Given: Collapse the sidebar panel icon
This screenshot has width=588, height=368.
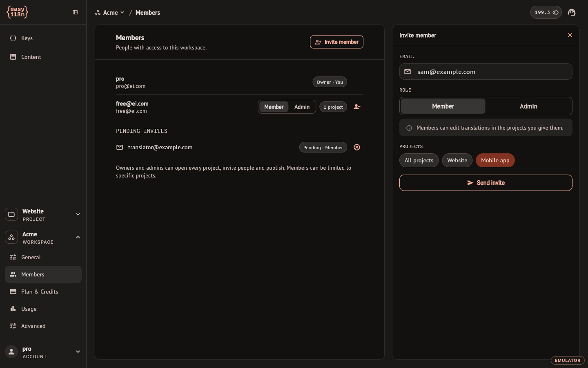Looking at the screenshot, I should (x=75, y=12).
